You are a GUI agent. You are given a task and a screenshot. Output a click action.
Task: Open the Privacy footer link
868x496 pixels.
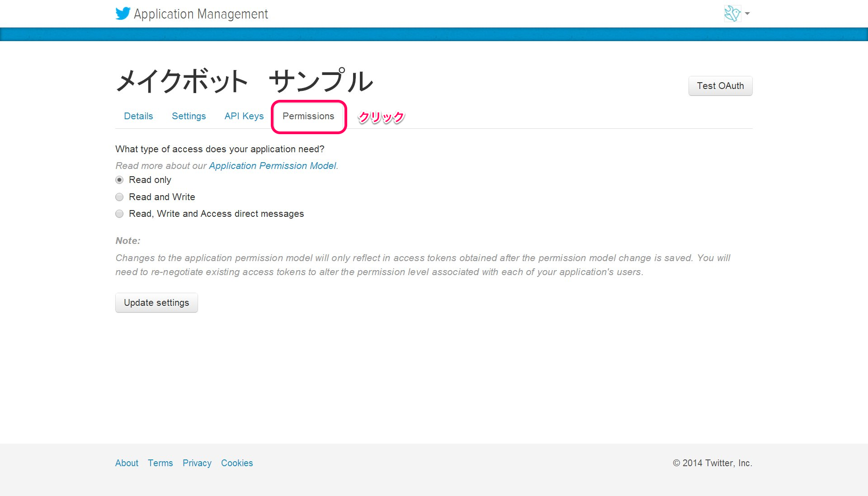(x=197, y=463)
